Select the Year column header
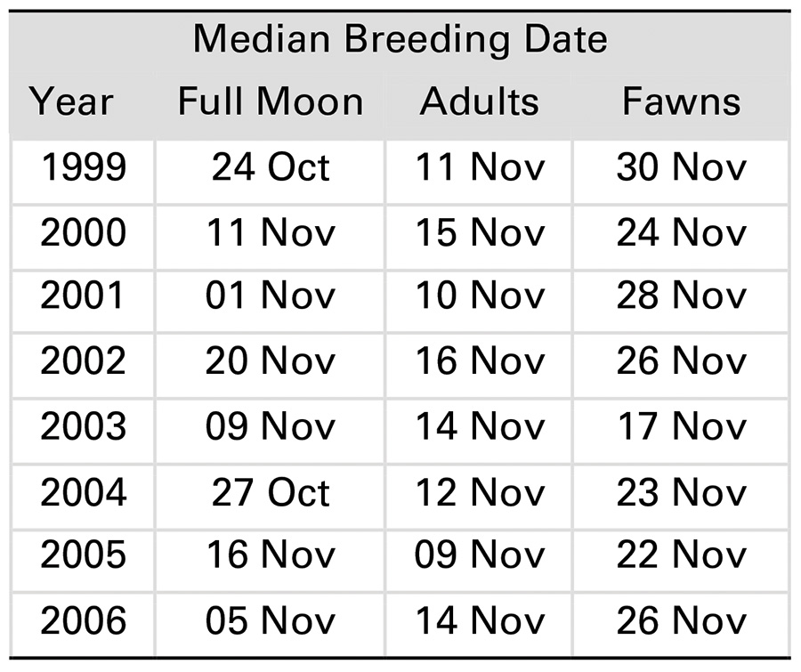801x672 pixels. pyautogui.click(x=71, y=101)
